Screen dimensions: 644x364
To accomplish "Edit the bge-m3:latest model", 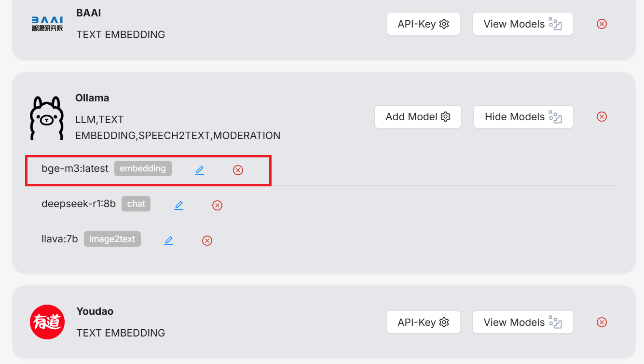I will pyautogui.click(x=200, y=170).
